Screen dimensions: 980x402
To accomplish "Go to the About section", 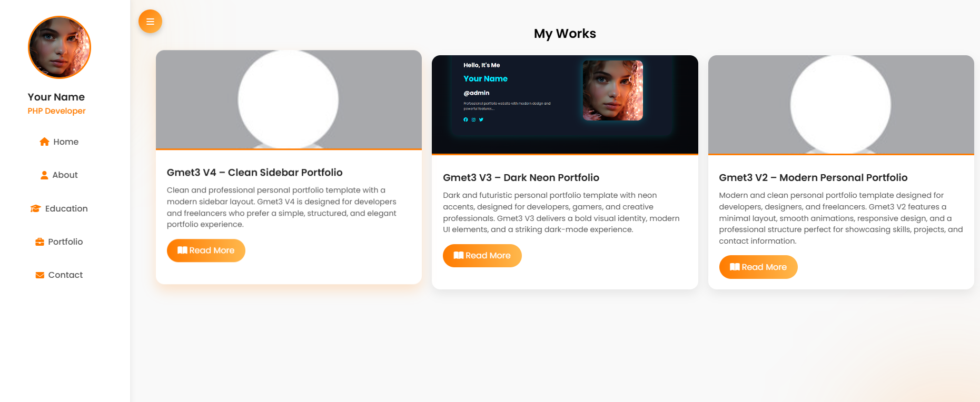I will 59,175.
